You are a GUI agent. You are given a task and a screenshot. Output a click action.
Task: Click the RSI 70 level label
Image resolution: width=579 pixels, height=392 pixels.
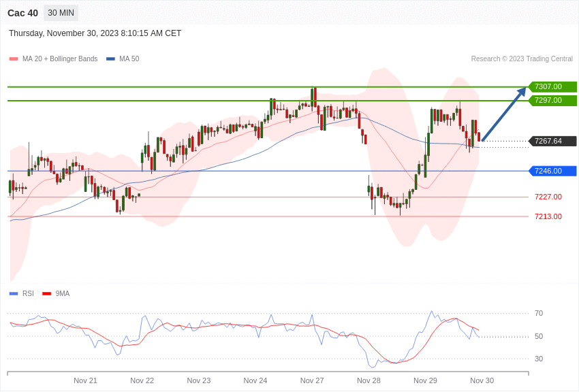click(x=539, y=314)
